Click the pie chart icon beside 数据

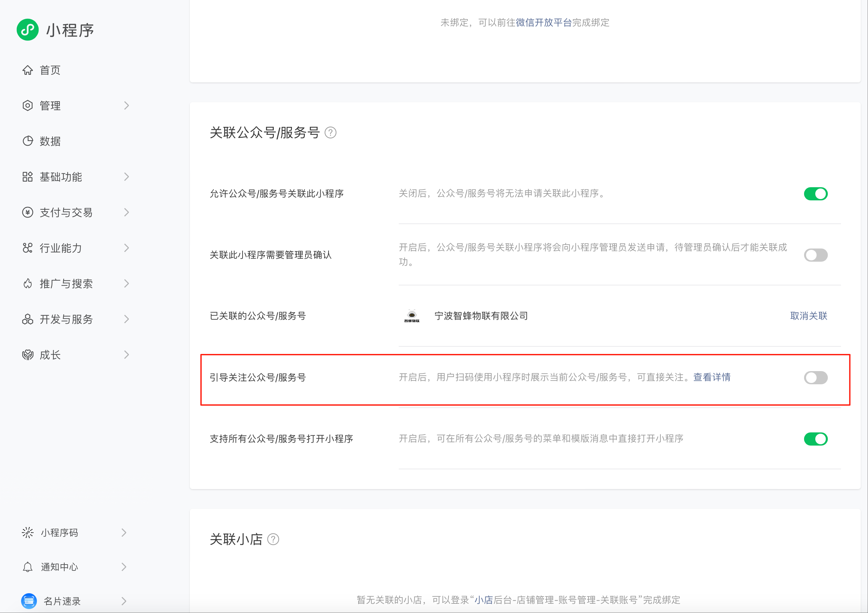click(28, 141)
